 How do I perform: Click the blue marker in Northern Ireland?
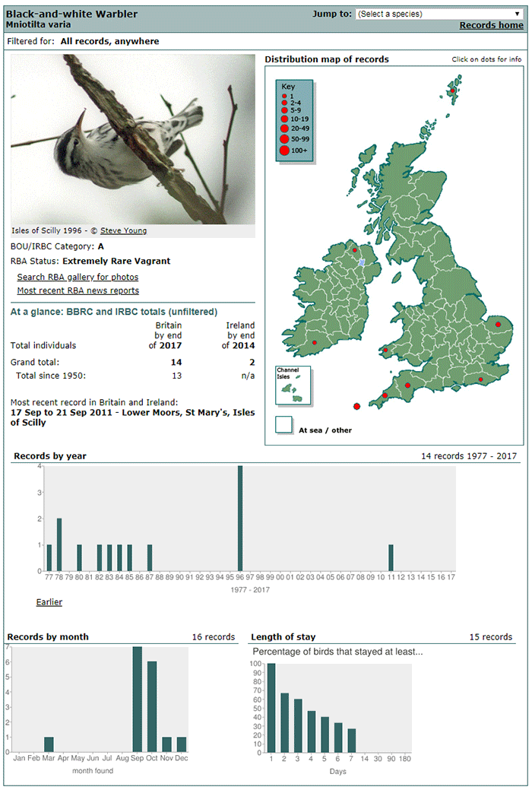click(x=362, y=262)
